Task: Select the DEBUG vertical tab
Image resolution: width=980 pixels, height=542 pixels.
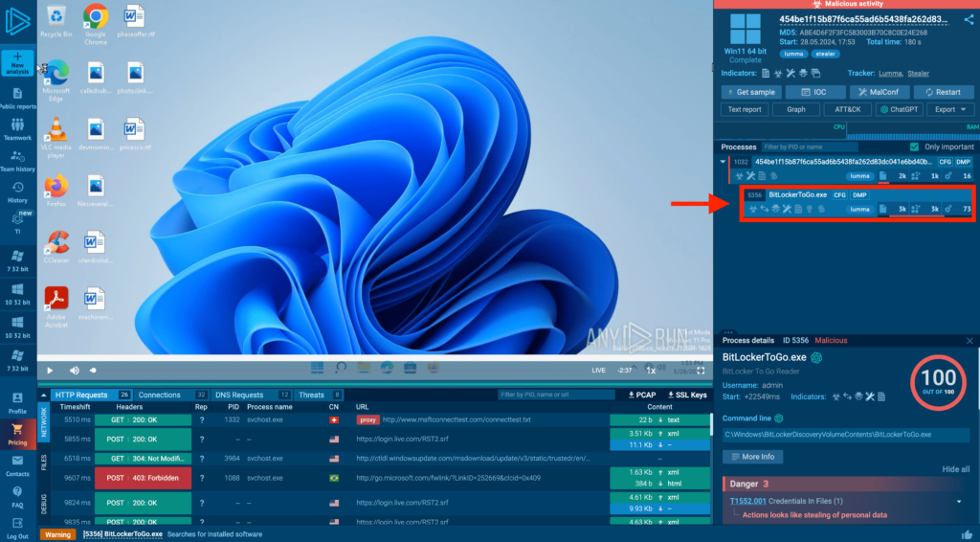Action: click(44, 505)
